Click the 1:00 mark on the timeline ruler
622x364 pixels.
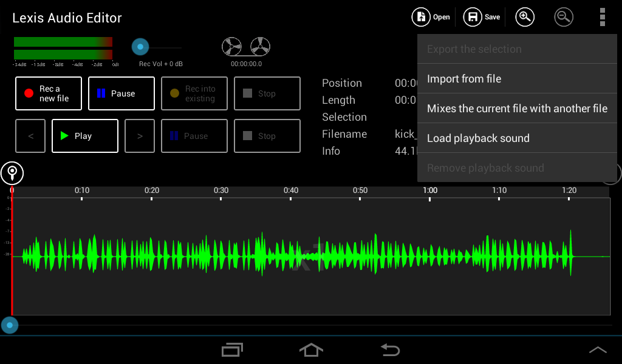click(x=430, y=190)
